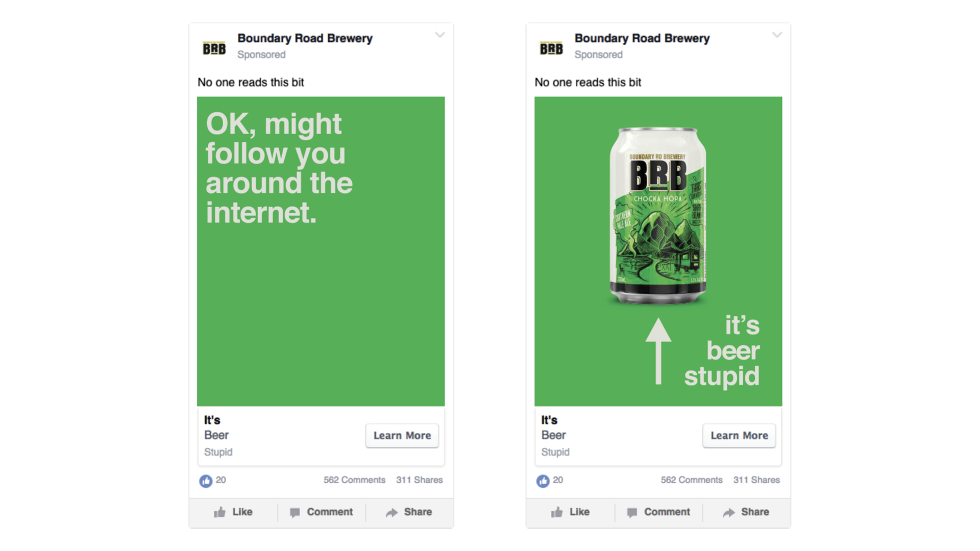
Task: Like the right ad with the thumbs-up button
Action: (570, 512)
